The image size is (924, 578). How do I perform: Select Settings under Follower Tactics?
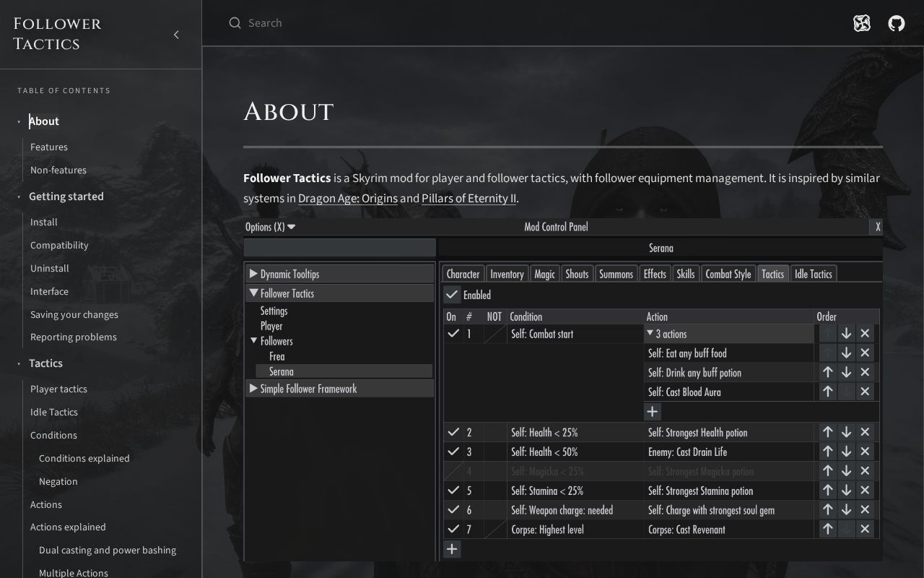(274, 311)
